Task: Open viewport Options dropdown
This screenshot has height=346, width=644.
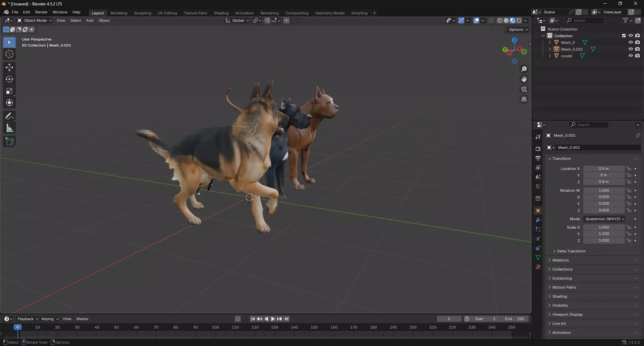Action: [518, 30]
